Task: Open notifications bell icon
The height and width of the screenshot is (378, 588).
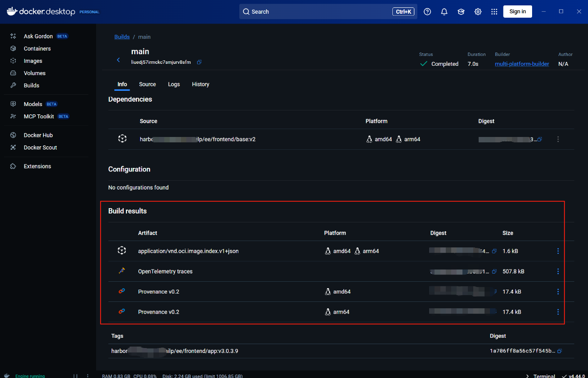Action: (x=444, y=12)
